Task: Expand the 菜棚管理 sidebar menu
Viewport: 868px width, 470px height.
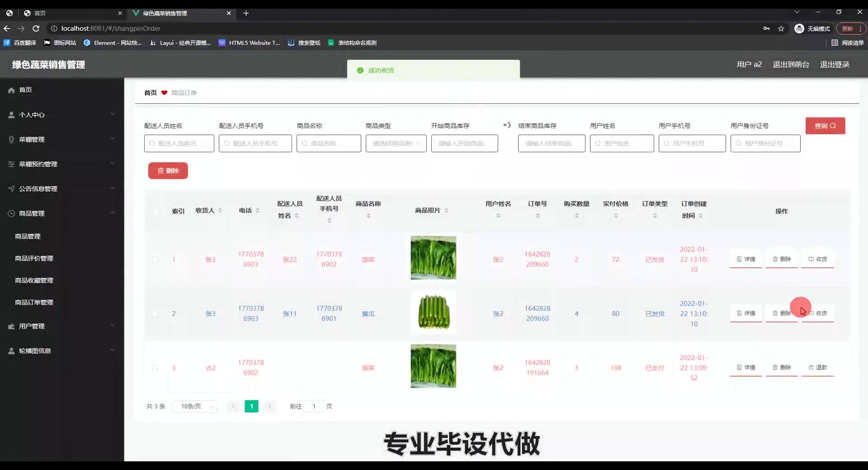Action: pos(62,139)
